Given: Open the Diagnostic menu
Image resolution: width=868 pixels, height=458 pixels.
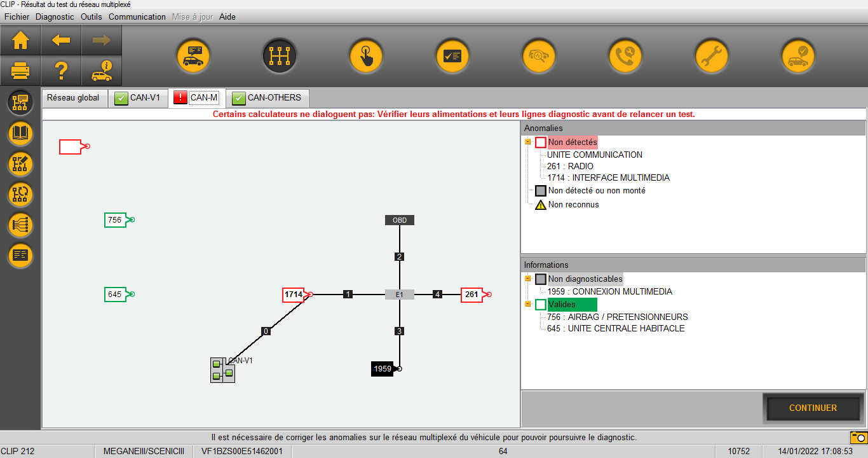Looking at the screenshot, I should [x=55, y=17].
